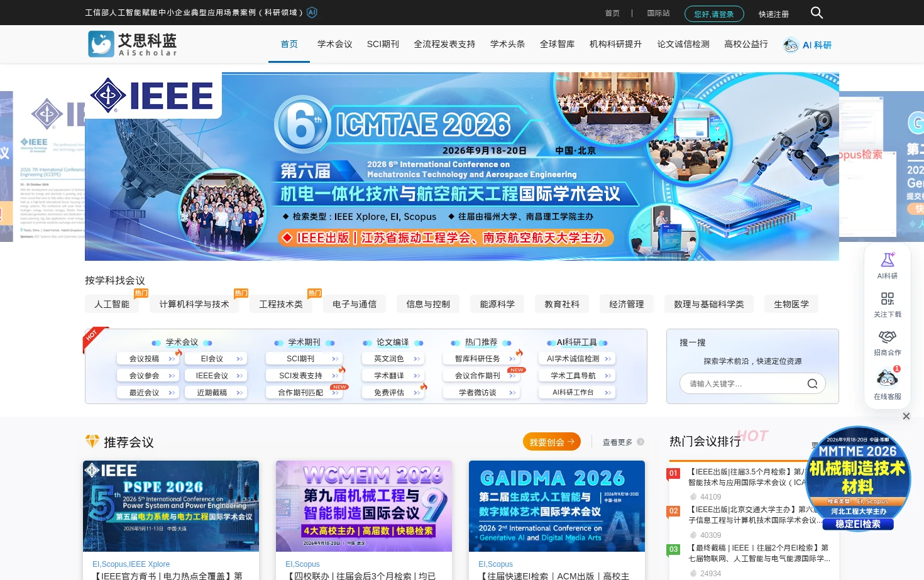The width and height of the screenshot is (924, 580).
Task: Open the 免费评估 shortcut
Action: [x=393, y=393]
